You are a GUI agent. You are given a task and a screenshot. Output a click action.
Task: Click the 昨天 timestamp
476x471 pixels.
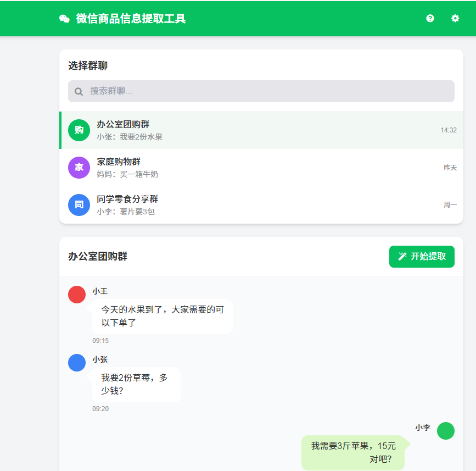[450, 168]
